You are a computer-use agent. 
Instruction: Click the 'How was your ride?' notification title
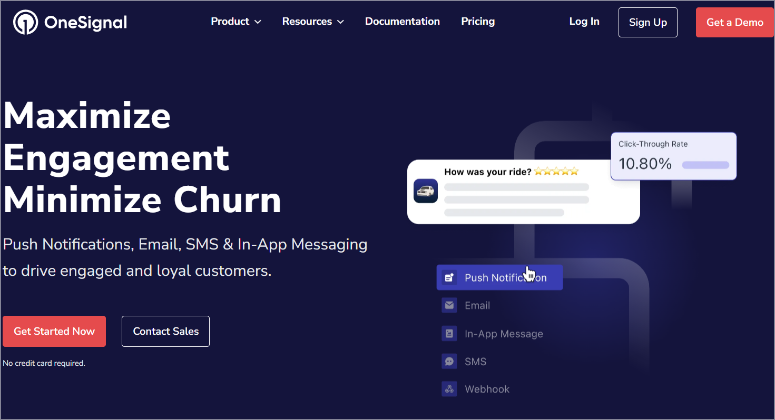[487, 171]
